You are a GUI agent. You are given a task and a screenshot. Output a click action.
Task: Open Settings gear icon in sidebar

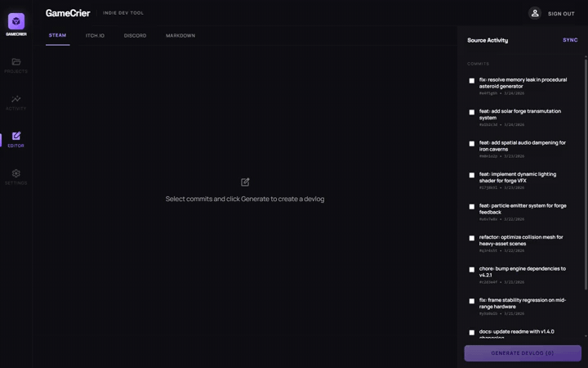point(16,173)
